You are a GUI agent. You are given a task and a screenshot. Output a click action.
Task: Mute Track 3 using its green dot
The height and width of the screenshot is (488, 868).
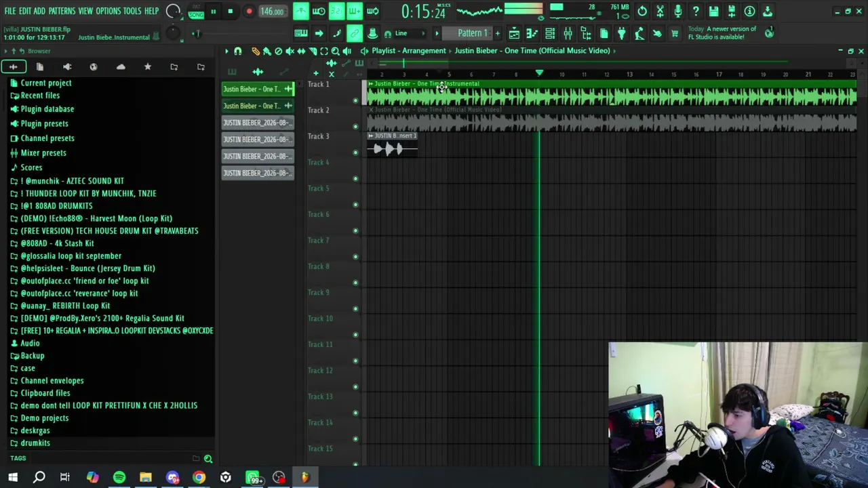click(355, 153)
